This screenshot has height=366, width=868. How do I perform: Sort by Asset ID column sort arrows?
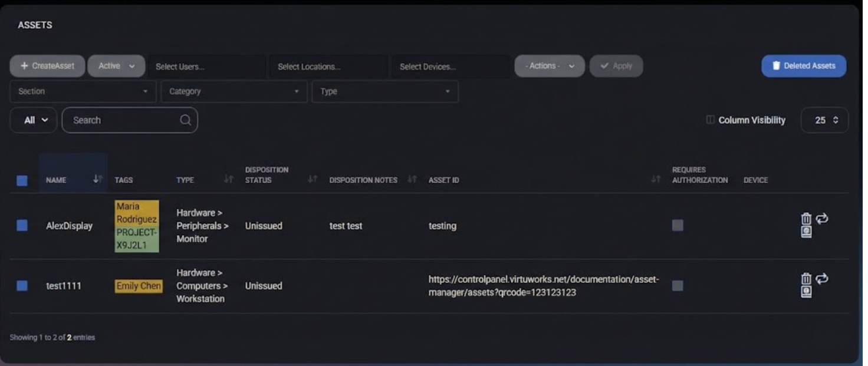655,179
